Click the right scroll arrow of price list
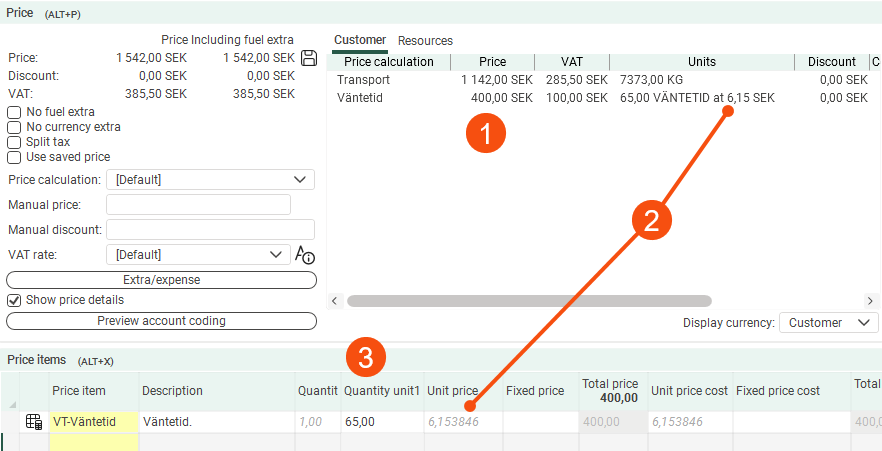 [870, 300]
